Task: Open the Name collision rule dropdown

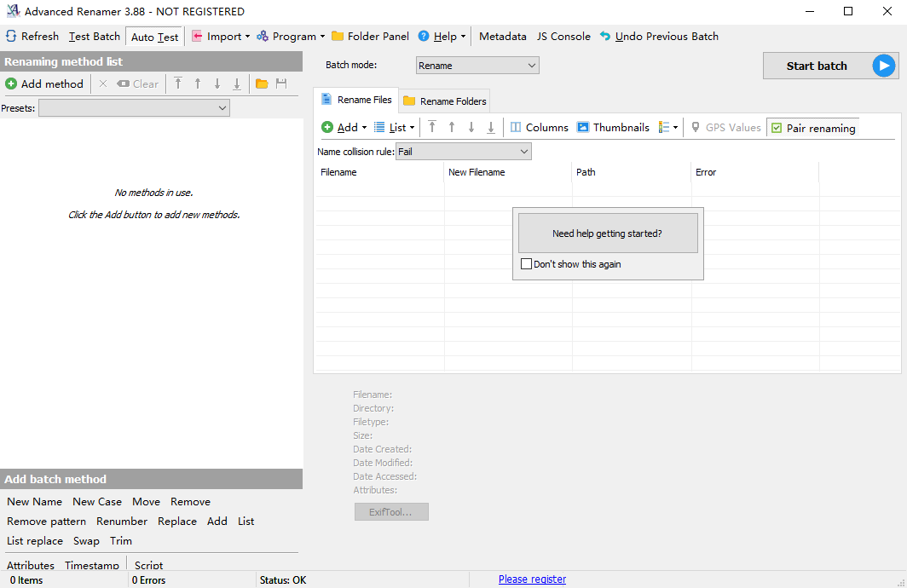Action: click(x=463, y=152)
